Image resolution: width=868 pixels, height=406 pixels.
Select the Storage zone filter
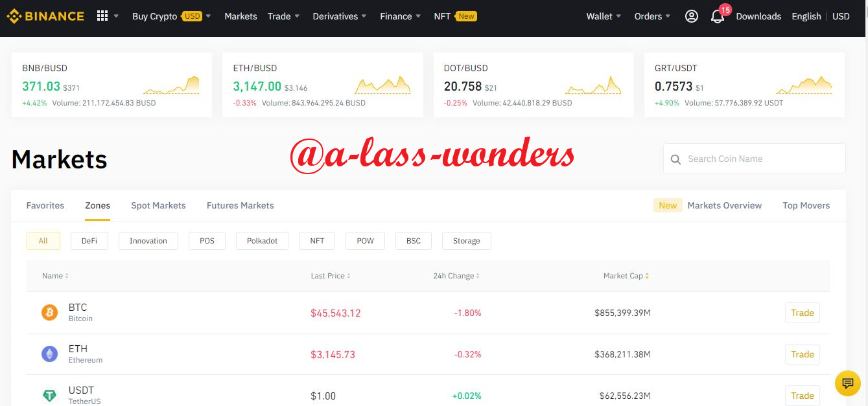(467, 241)
